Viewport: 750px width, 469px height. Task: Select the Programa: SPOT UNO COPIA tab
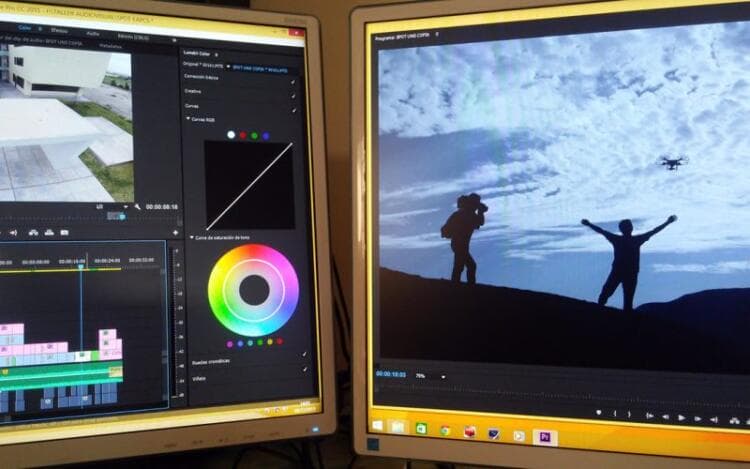pyautogui.click(x=403, y=36)
